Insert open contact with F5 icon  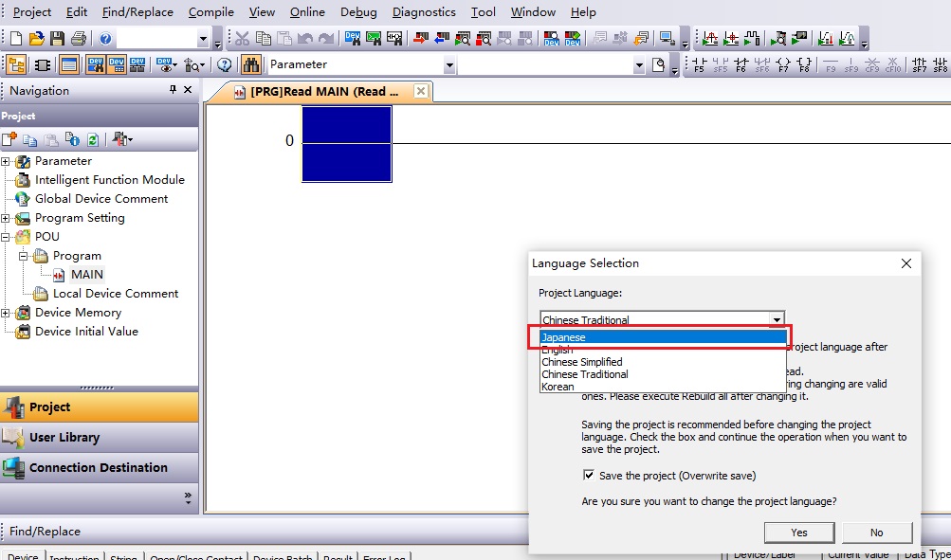700,65
